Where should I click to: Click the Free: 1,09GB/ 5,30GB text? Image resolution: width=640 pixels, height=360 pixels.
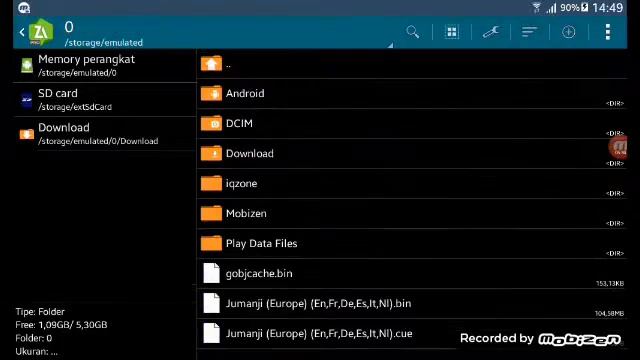pos(61,325)
